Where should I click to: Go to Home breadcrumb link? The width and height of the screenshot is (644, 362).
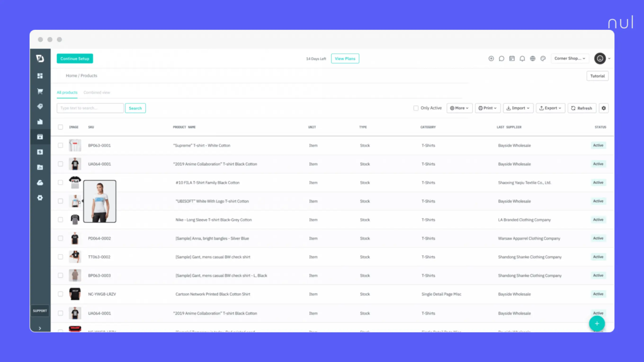(x=71, y=76)
